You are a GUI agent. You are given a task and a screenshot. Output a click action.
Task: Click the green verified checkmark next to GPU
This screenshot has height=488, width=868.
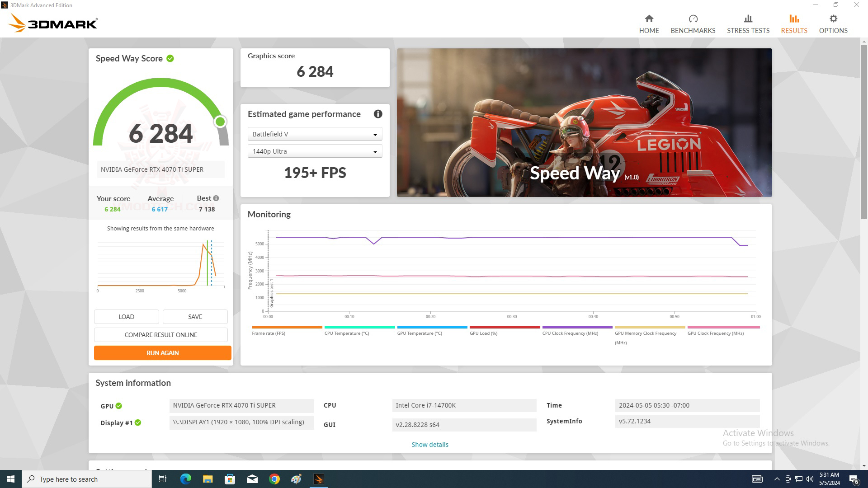(x=118, y=406)
